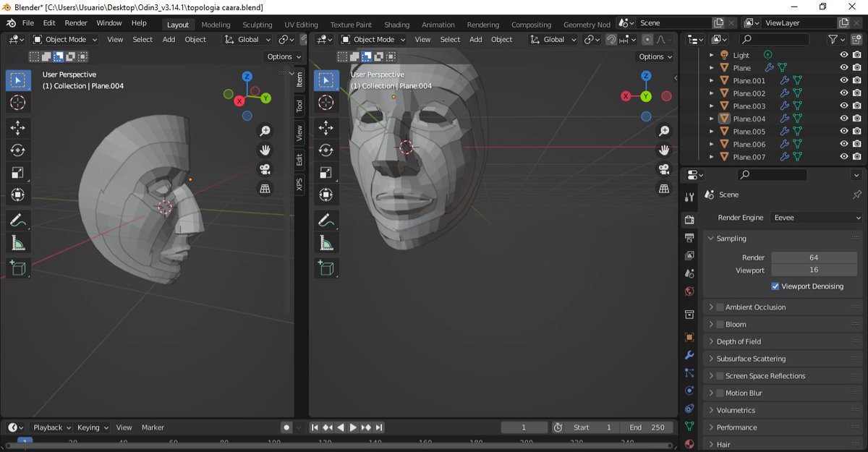Jump to timeline end button

pos(379,427)
